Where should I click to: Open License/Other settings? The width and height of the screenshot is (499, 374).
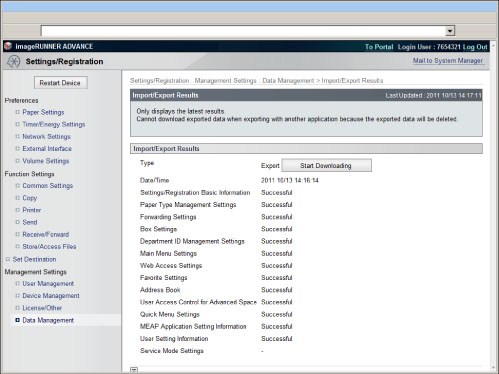(42, 308)
